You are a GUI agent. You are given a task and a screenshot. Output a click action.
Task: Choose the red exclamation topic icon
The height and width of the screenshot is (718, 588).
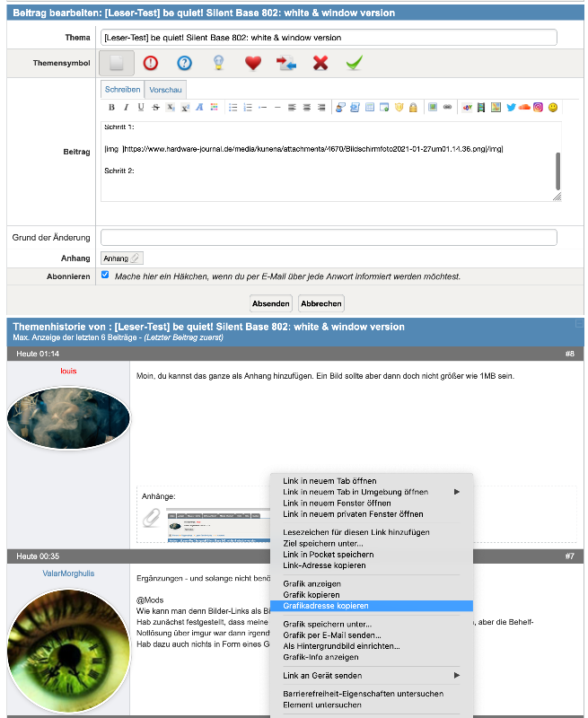tap(150, 63)
